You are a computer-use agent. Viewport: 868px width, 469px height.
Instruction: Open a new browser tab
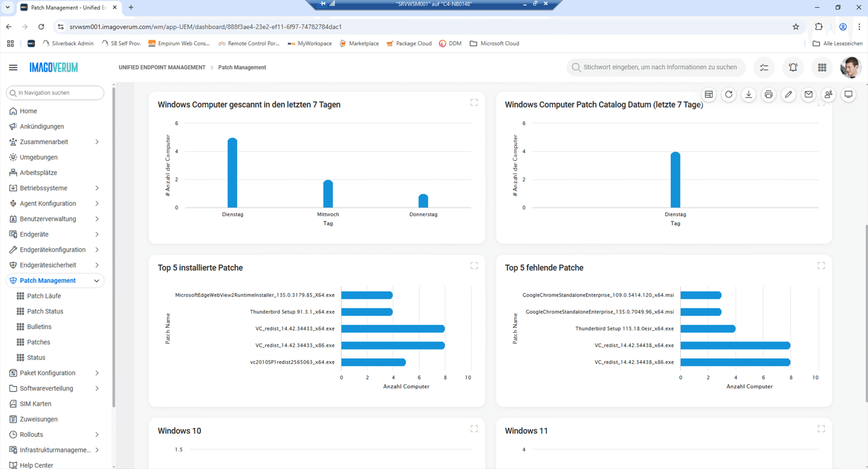coord(131,7)
